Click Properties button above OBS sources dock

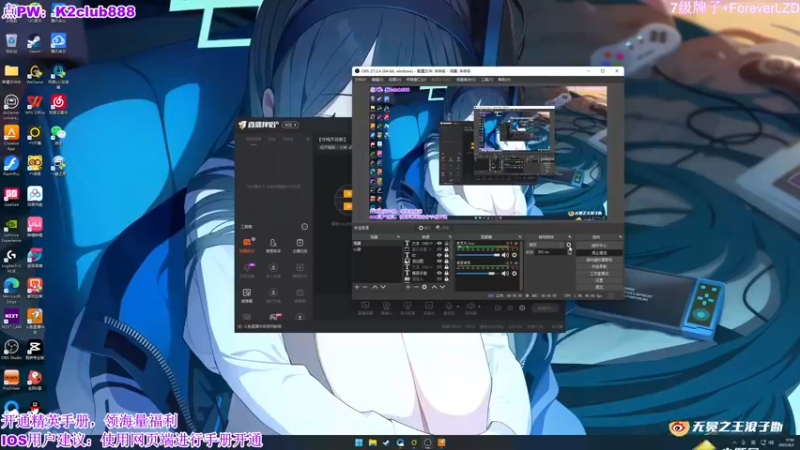[x=424, y=228]
